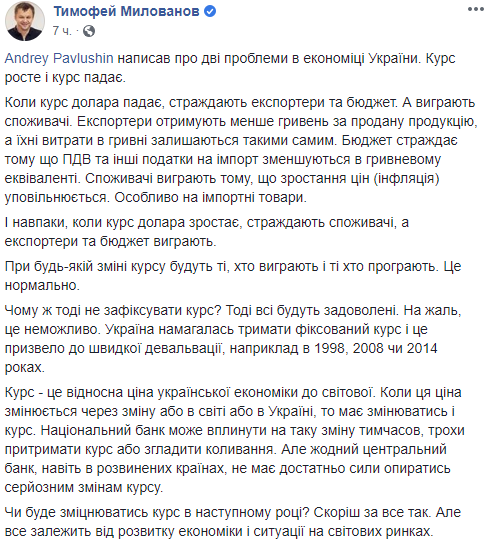Click the paragraph starting "При будь-якій зміні"
Viewport: 492px width, 542px height.
(x=233, y=275)
